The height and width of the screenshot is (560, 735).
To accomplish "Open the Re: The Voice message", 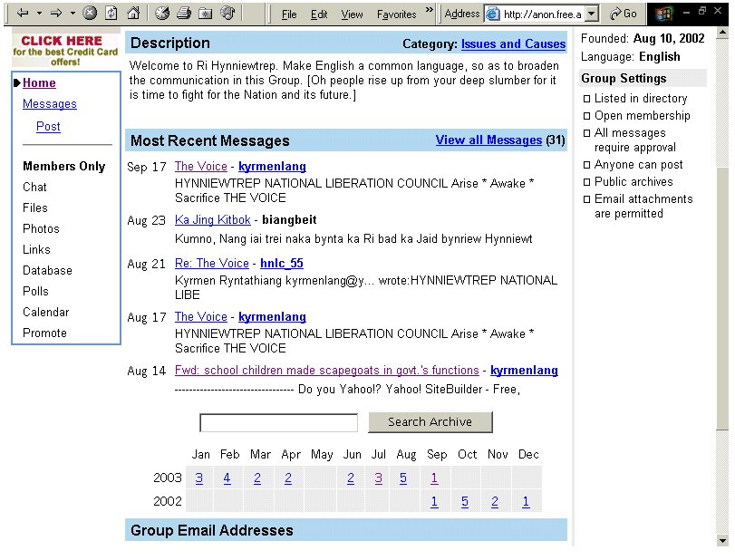I will (x=212, y=264).
